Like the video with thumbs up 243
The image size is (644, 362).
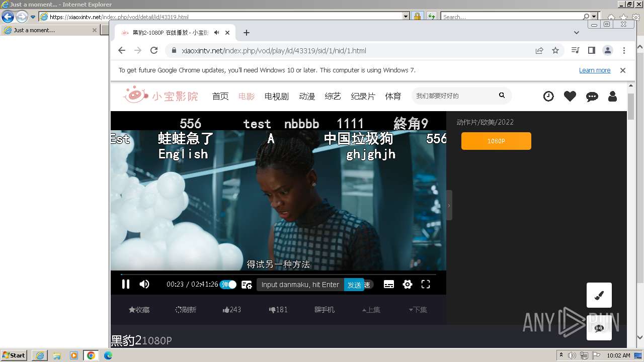tap(232, 310)
